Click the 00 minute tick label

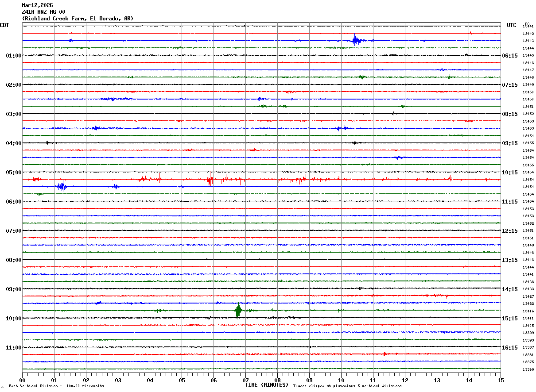[x=22, y=380]
